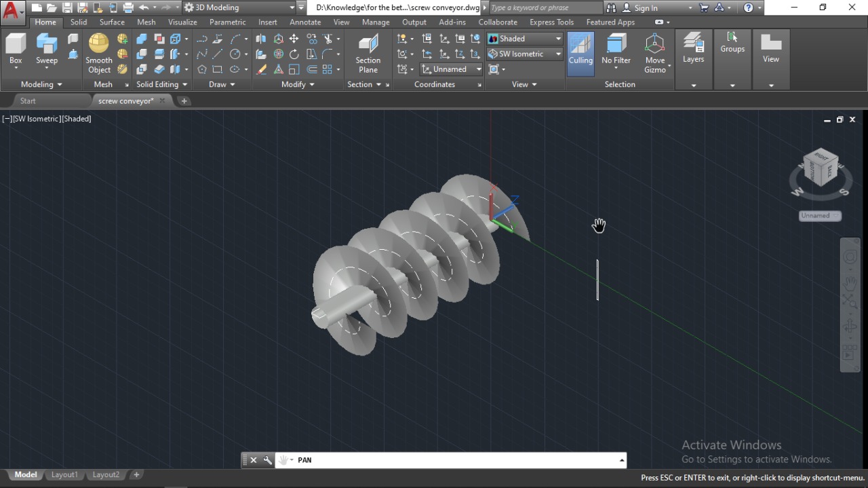
Task: Select the Rotate tool in Modify
Action: click(294, 54)
